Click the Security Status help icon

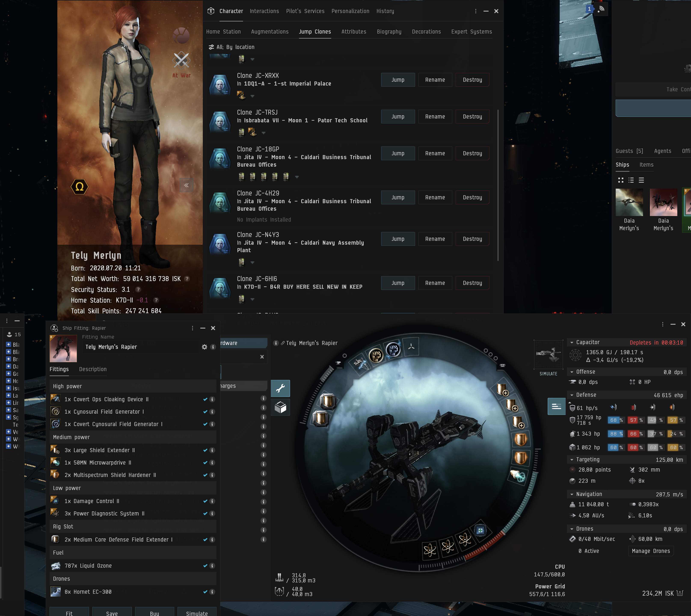138,290
